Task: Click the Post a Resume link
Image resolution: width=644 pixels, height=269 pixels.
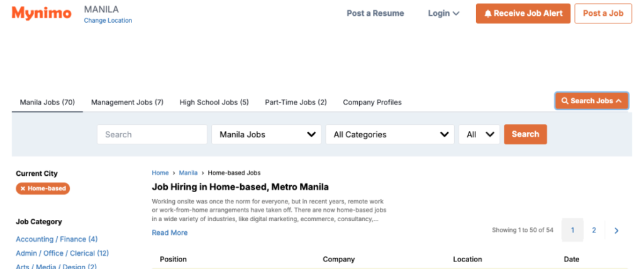Action: click(375, 13)
